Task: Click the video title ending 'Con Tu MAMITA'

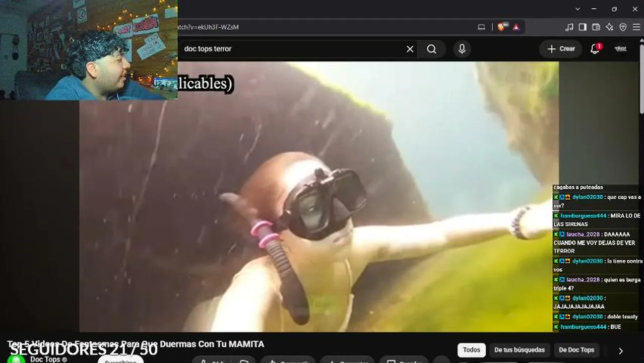Action: pos(136,344)
